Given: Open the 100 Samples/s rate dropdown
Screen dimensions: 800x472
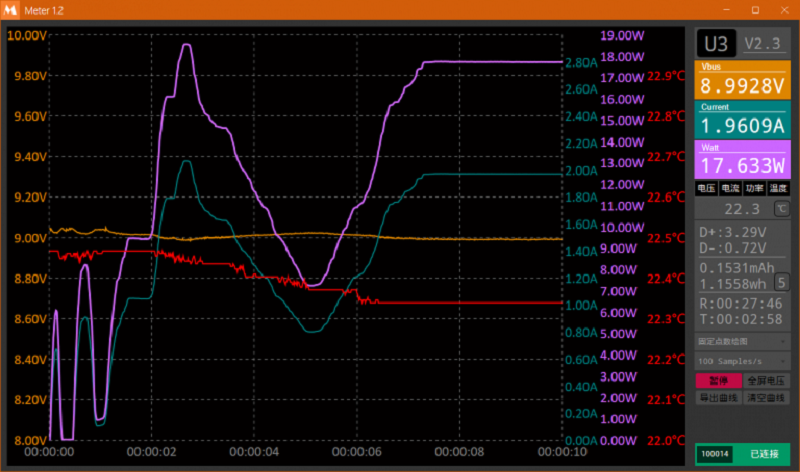Looking at the screenshot, I should 743,360.
